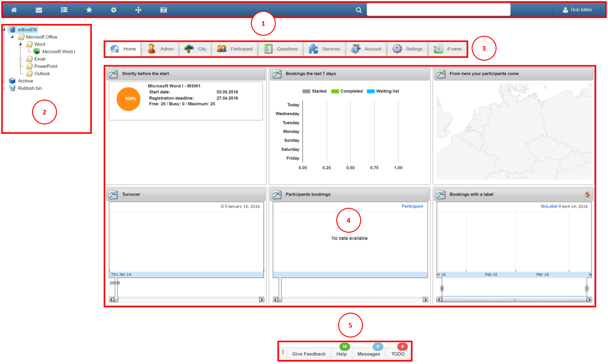Screen dimensions: 608x364
Task: Open the Rob Miller user menu
Action: tap(577, 10)
